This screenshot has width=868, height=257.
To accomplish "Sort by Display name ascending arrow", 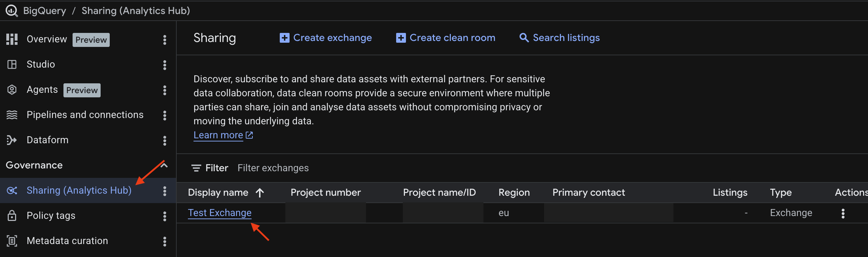I will tap(260, 193).
